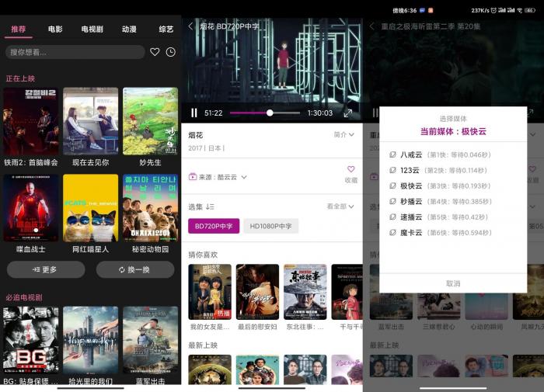Switch to the 电影 tab

55,29
